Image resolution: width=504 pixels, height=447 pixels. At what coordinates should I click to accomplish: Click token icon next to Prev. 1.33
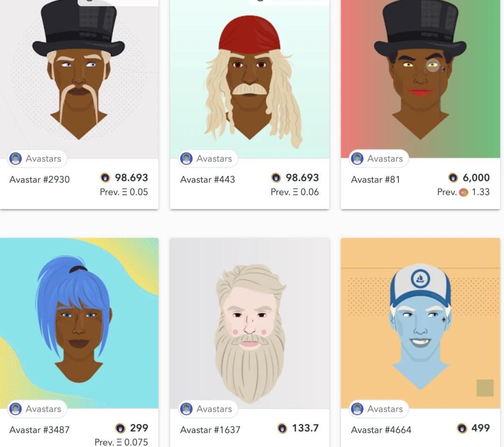click(x=463, y=192)
